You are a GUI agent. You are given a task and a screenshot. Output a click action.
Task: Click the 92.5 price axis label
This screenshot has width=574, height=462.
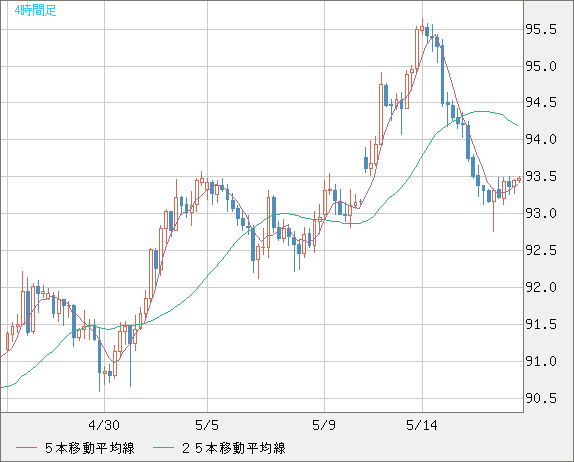point(541,250)
